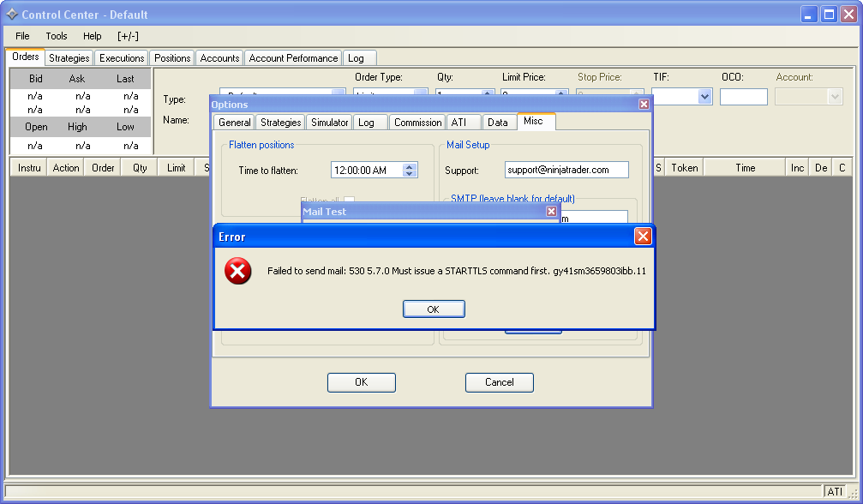Open the General tab in Options
863x504 pixels.
click(x=234, y=123)
